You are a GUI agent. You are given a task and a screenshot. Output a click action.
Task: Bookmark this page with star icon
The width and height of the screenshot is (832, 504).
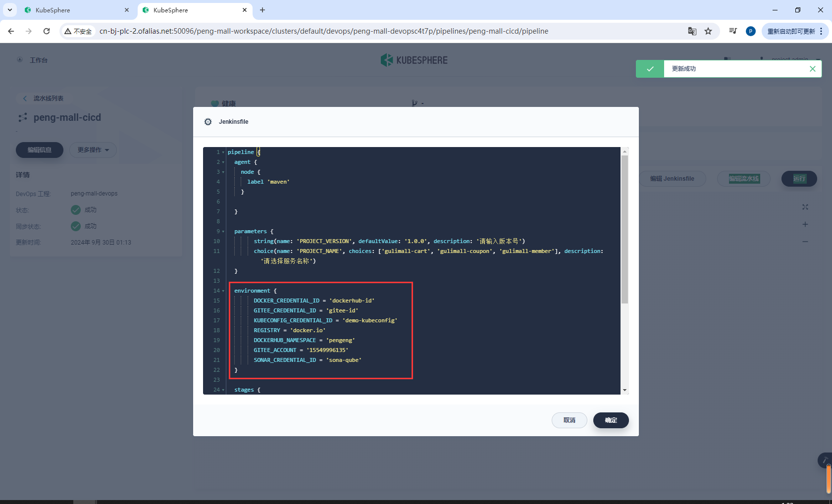click(708, 31)
